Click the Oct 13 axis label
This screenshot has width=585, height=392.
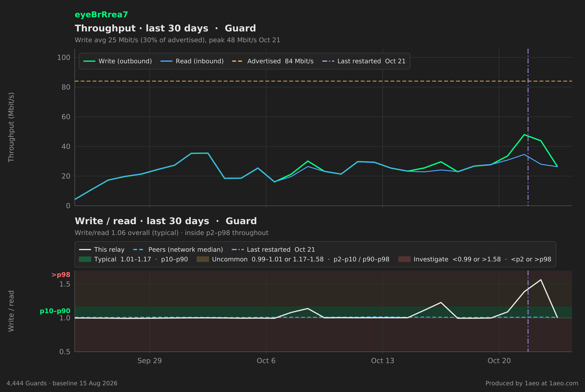click(382, 361)
